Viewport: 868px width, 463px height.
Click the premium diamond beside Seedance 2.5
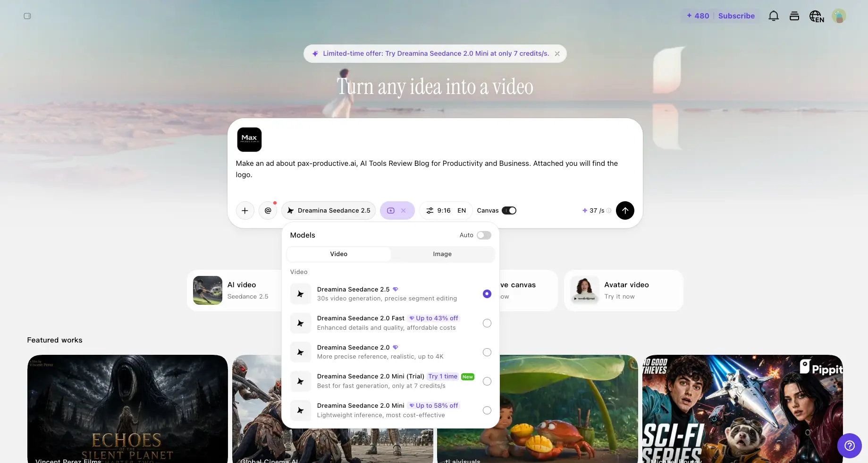tap(396, 289)
